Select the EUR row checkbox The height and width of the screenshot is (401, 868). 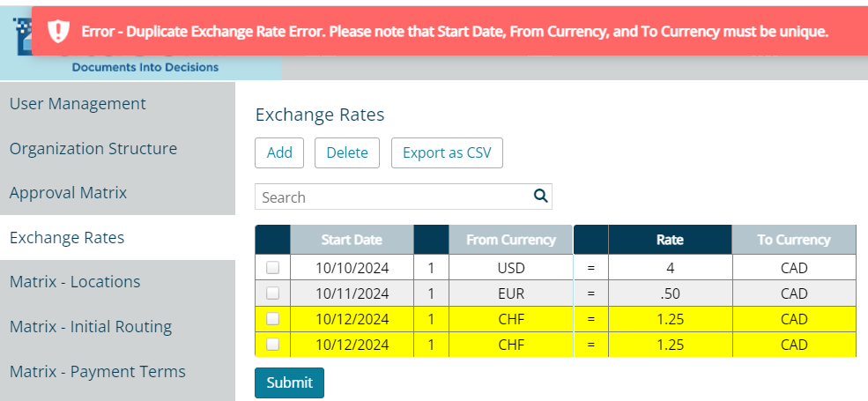(272, 293)
